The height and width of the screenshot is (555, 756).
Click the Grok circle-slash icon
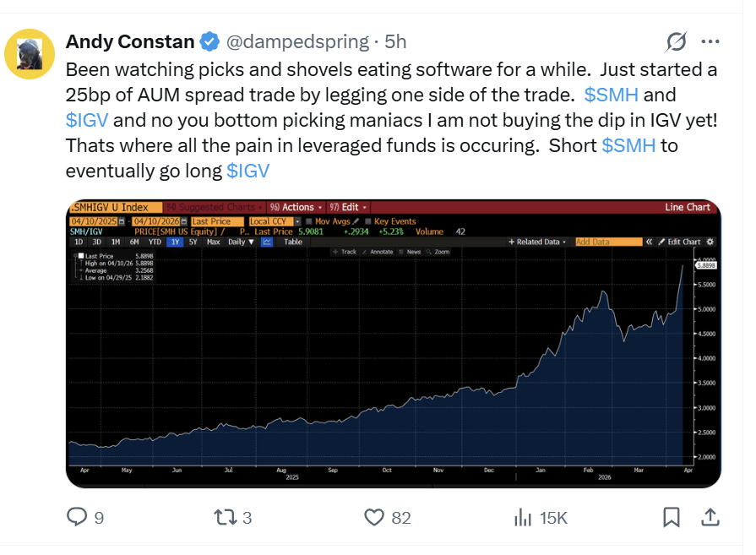click(676, 41)
